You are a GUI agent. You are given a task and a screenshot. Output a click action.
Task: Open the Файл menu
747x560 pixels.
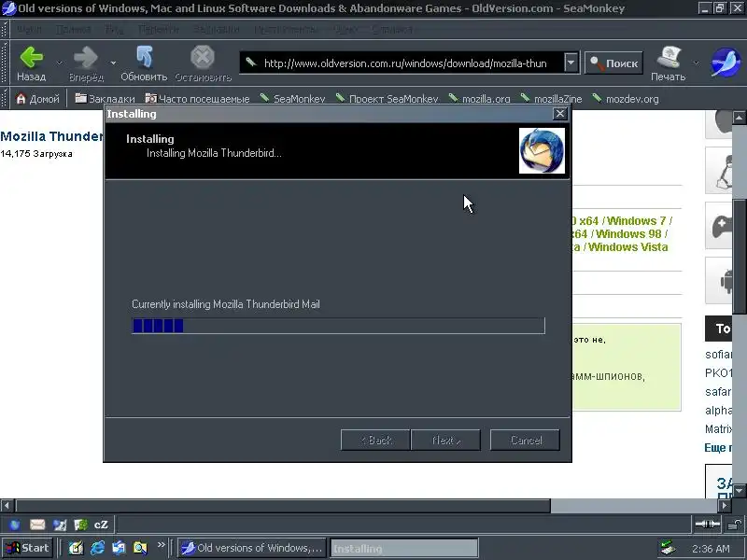29,30
